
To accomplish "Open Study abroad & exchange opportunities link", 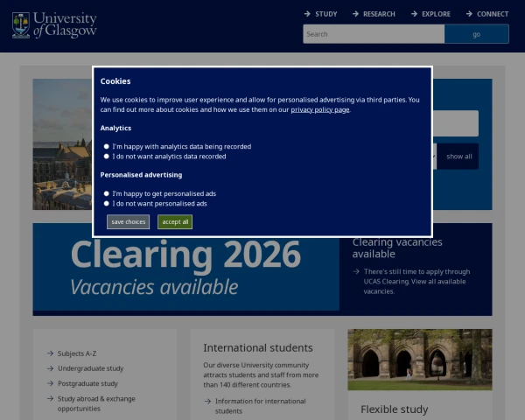I will (96, 403).
